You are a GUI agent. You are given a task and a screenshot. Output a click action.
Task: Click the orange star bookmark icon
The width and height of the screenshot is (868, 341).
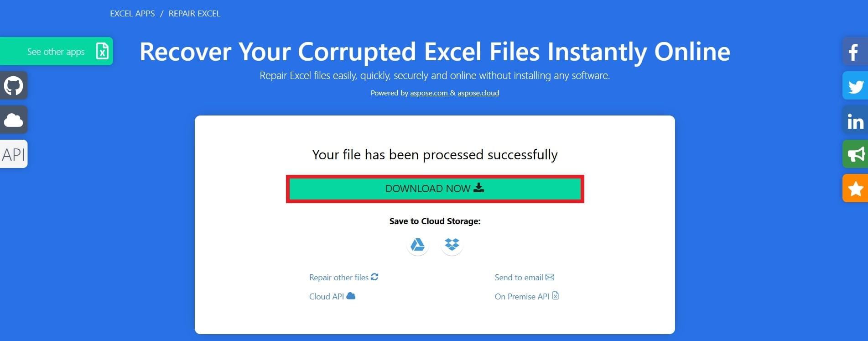click(x=855, y=188)
